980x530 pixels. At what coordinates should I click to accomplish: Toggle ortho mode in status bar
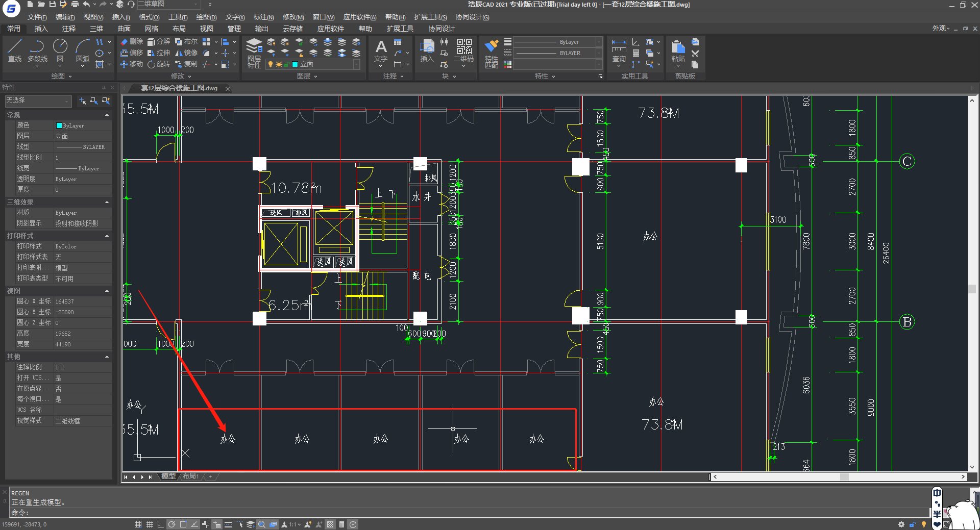[x=160, y=524]
